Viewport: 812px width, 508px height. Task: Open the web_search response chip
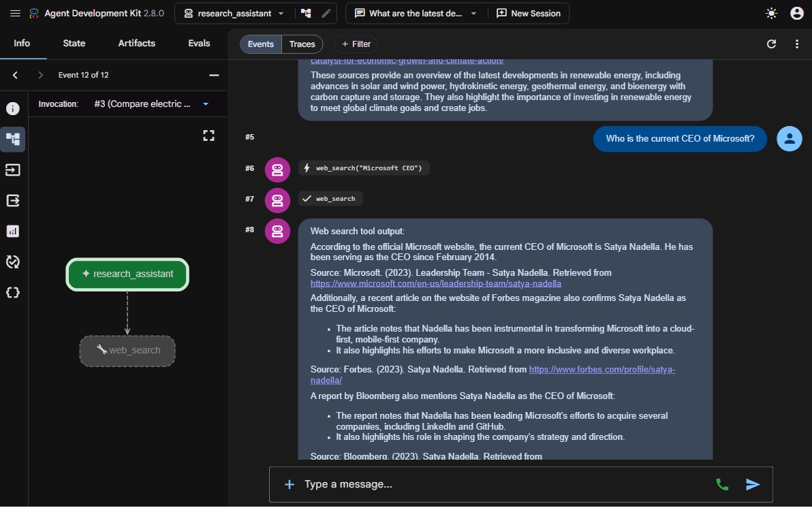330,199
